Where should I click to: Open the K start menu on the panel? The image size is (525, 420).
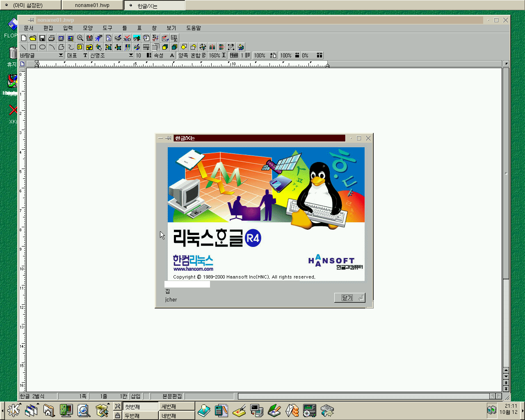click(x=14, y=410)
